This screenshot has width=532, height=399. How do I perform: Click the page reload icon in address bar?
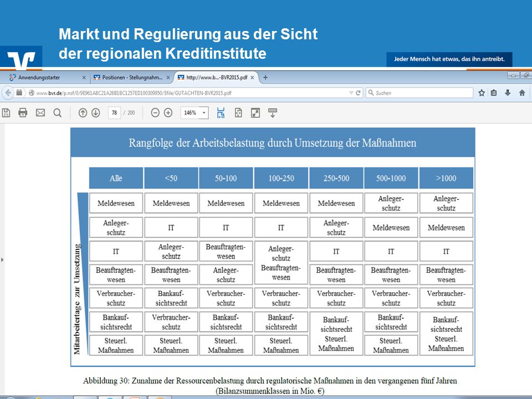click(358, 93)
